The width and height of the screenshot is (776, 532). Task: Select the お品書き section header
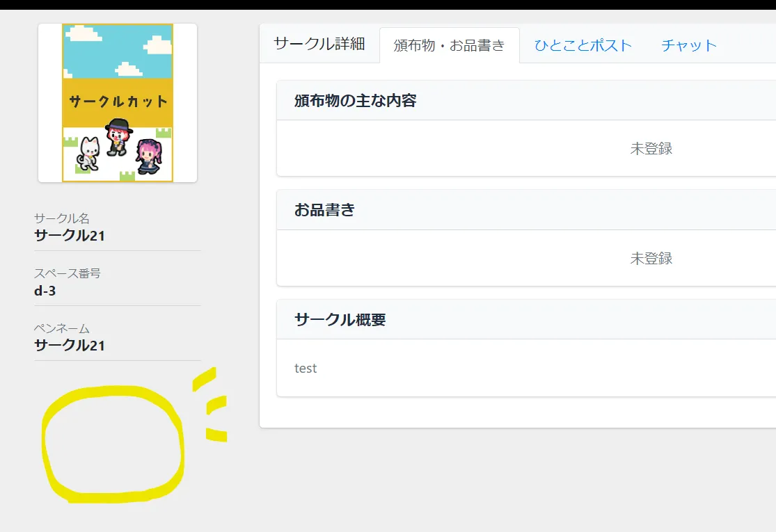(x=324, y=210)
